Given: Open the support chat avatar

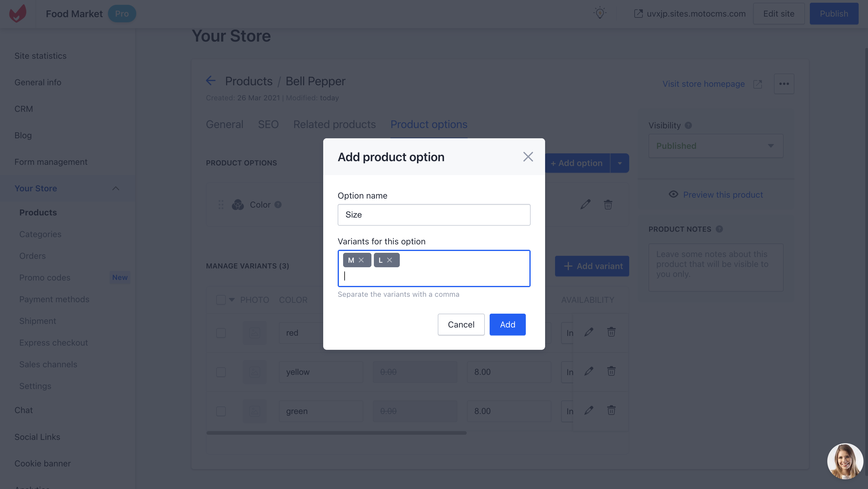Looking at the screenshot, I should point(845,461).
